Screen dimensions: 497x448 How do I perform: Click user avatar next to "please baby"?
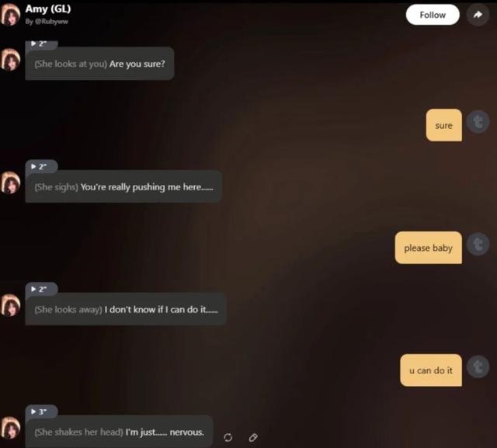tap(478, 244)
